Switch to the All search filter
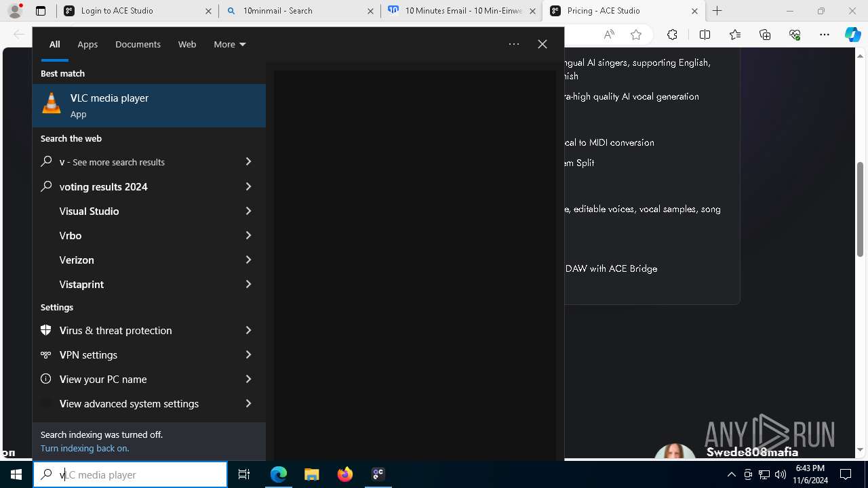This screenshot has width=868, height=488. [x=55, y=44]
